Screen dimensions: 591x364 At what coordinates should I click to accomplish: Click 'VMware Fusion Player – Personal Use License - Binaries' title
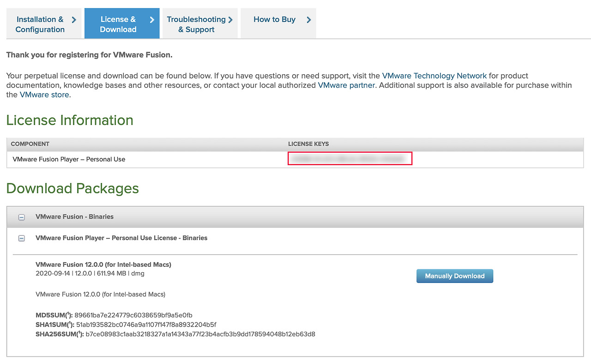121,238
